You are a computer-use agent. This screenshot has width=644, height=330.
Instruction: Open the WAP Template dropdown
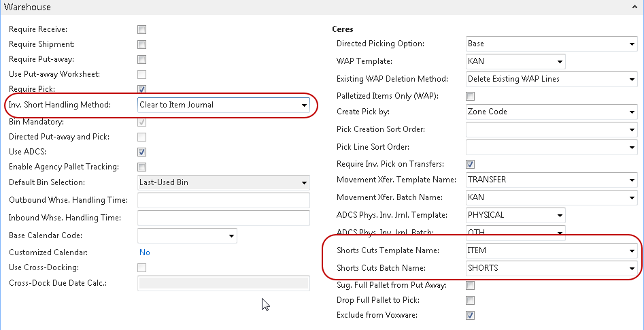point(559,61)
